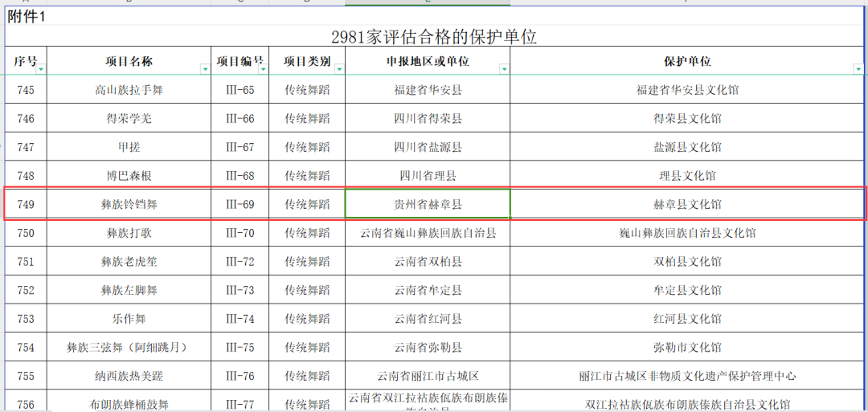The height and width of the screenshot is (412, 868).
Task: Open the 序号 column filter dropdown
Action: (x=41, y=70)
